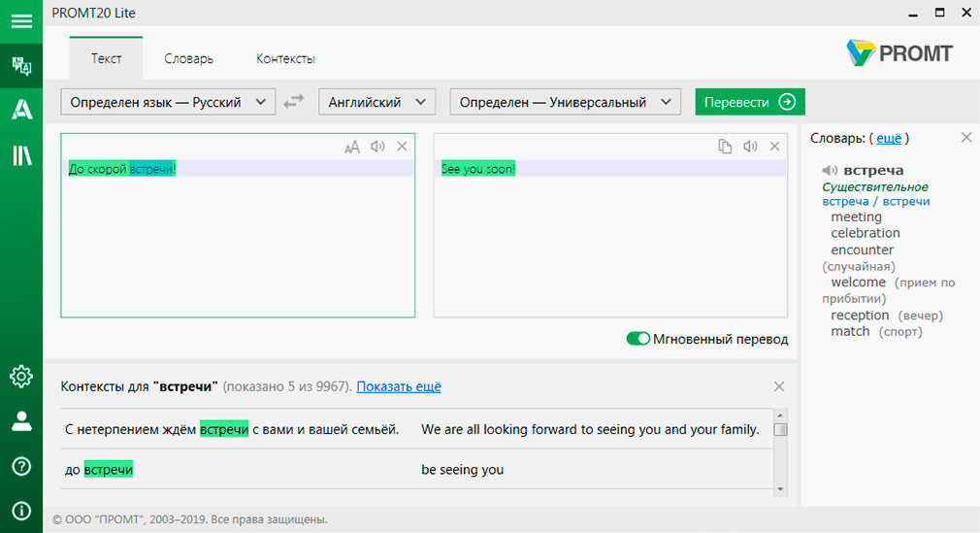
Task: Listen to the translation pronunciation
Action: tap(750, 147)
